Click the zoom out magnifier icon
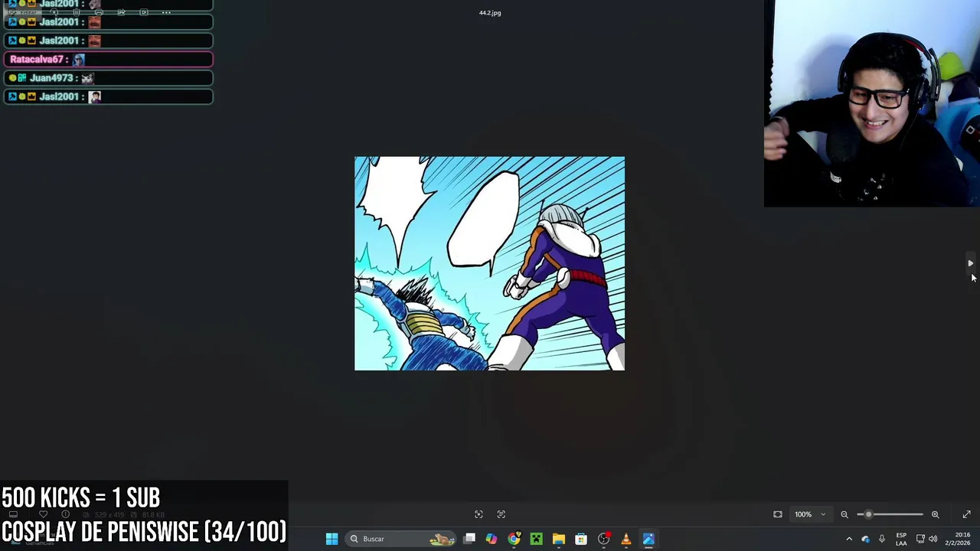 click(x=844, y=514)
